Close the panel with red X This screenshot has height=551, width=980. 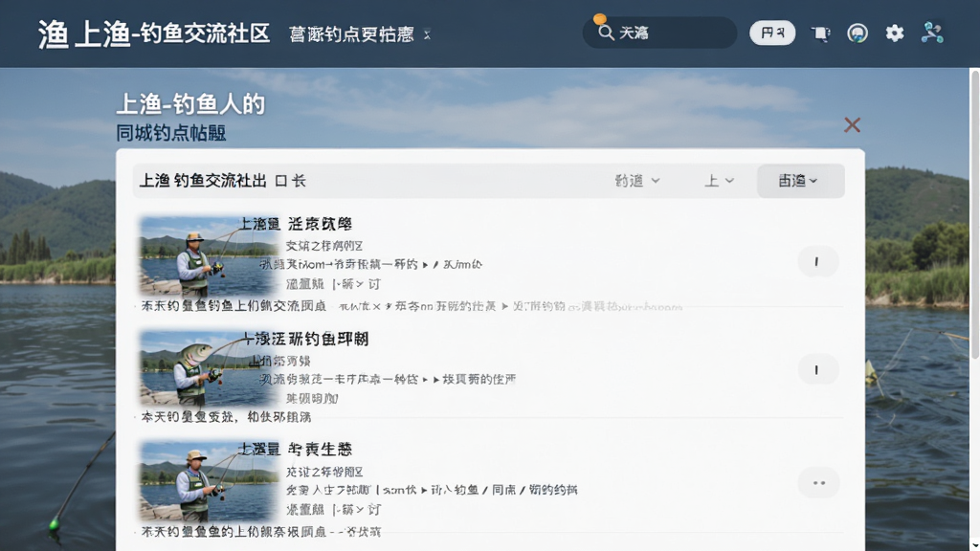852,125
